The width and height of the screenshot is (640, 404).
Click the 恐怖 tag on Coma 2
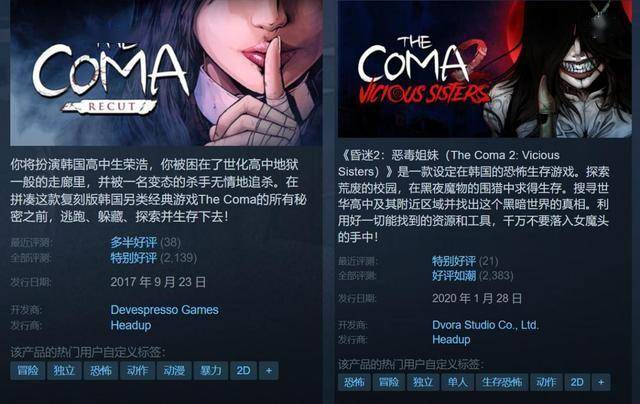click(x=354, y=382)
